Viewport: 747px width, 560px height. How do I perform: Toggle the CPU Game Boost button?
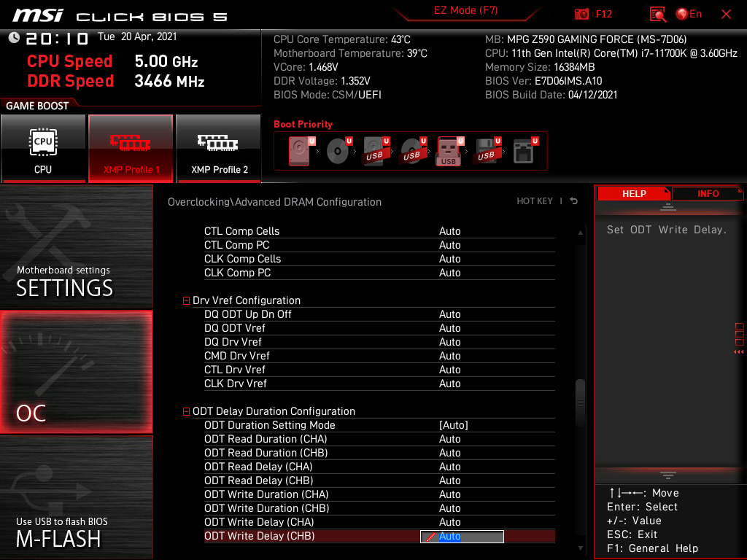43,148
